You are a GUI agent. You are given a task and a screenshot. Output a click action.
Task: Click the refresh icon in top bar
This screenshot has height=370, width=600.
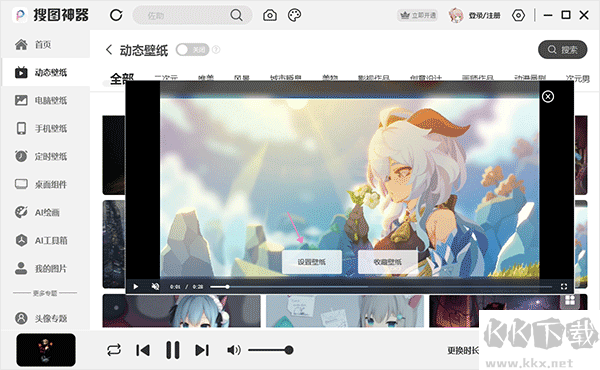coord(116,15)
